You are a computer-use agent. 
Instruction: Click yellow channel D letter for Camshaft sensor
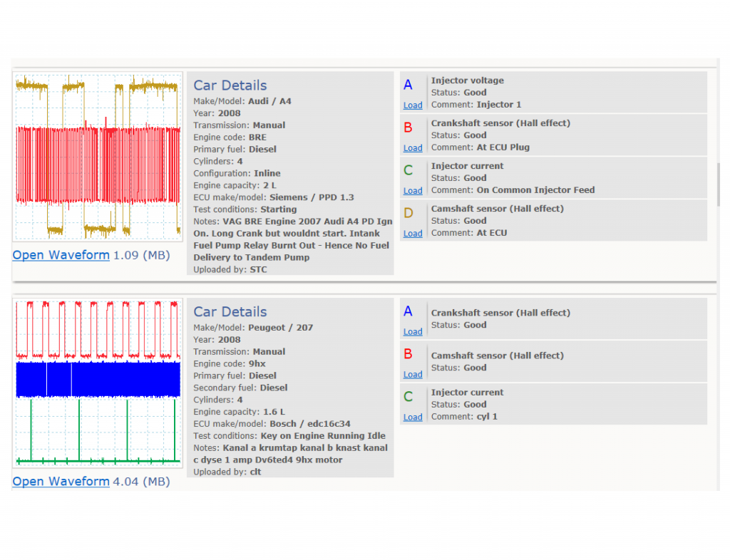point(408,213)
